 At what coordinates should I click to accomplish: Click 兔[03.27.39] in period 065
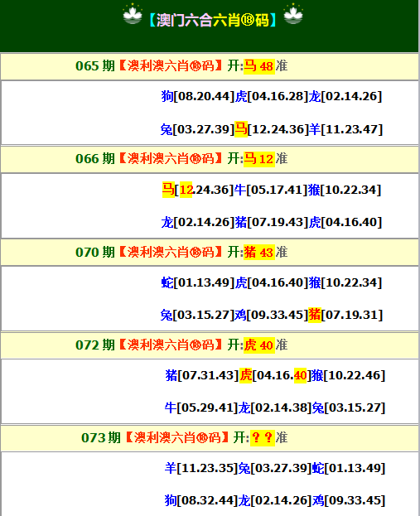(197, 129)
